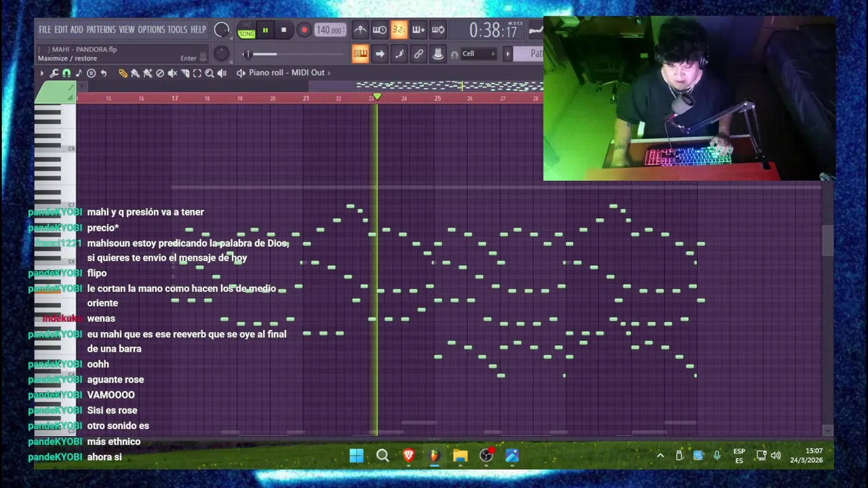Toggle wait for input before recording
Screen dimensions: 868x488
pyautogui.click(x=380, y=30)
